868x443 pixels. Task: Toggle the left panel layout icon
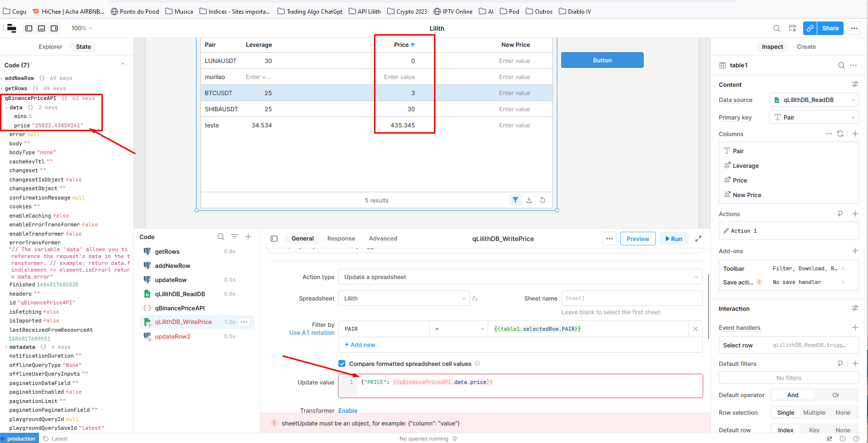[x=29, y=28]
